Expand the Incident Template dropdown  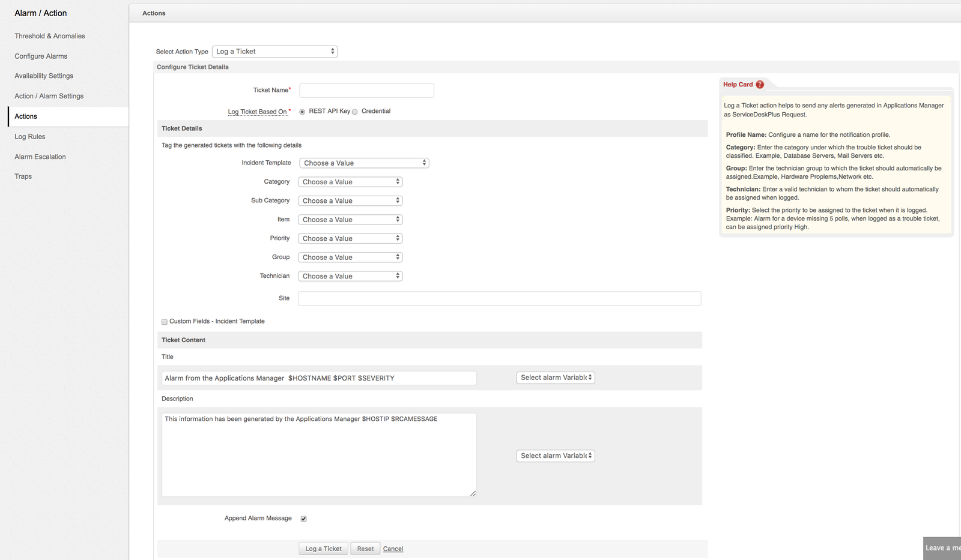click(363, 163)
